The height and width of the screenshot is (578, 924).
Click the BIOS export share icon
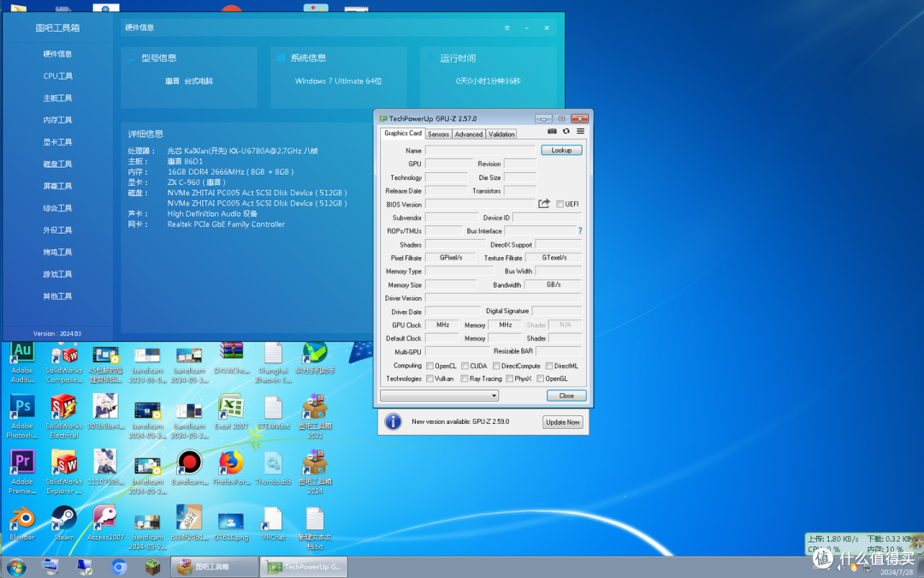coord(544,204)
